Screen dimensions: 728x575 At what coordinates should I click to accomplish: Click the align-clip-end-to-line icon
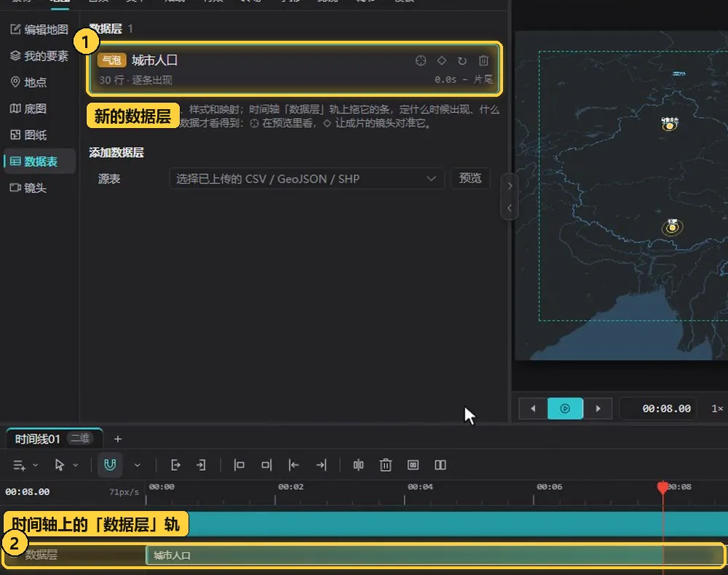click(x=266, y=465)
